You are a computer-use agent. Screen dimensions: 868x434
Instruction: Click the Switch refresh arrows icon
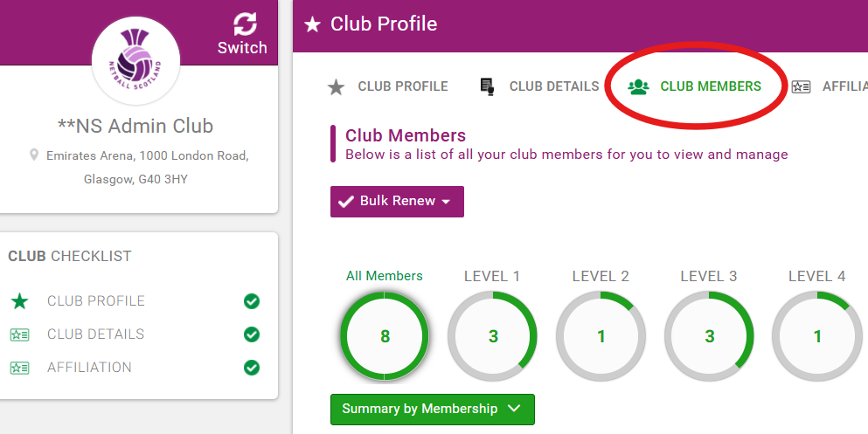click(x=245, y=24)
